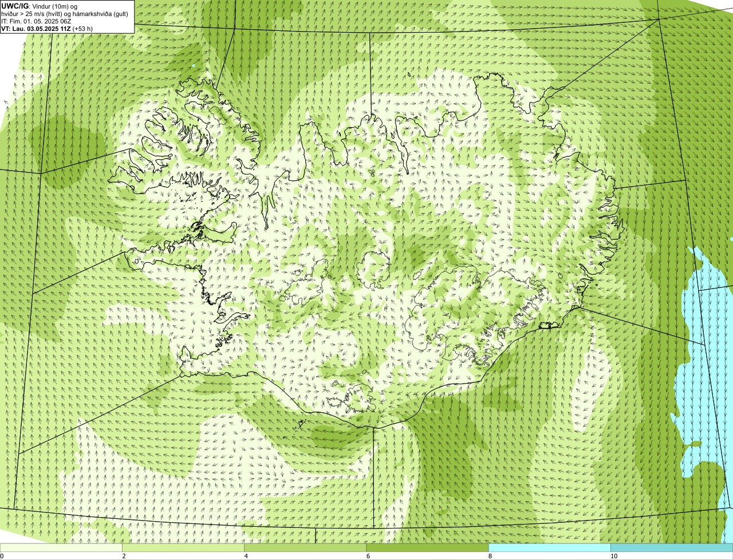Screen dimensions: 733x560
Task: Click the legend tick label "4"
Action: pos(246,556)
